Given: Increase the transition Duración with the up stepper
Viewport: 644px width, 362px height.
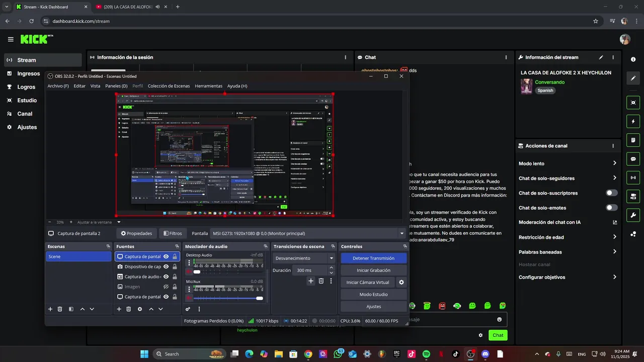Looking at the screenshot, I should (x=331, y=268).
